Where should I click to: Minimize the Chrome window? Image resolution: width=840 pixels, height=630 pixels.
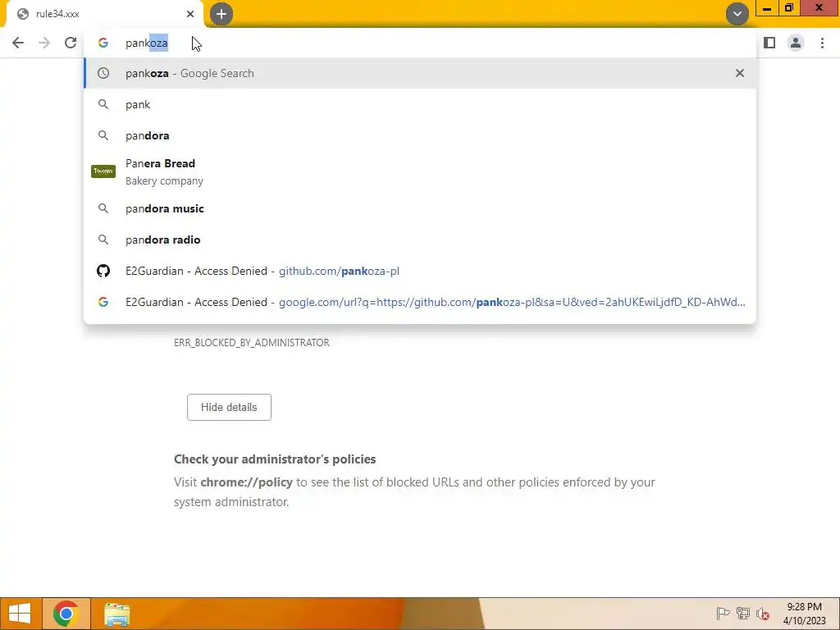pyautogui.click(x=767, y=8)
